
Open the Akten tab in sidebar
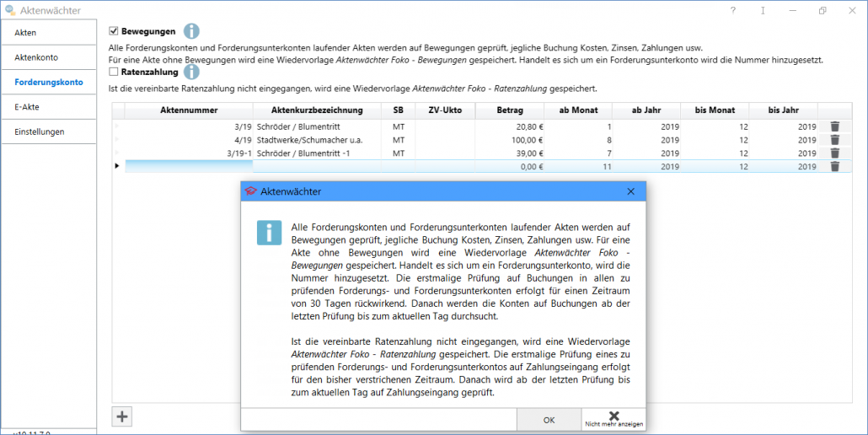pos(49,33)
